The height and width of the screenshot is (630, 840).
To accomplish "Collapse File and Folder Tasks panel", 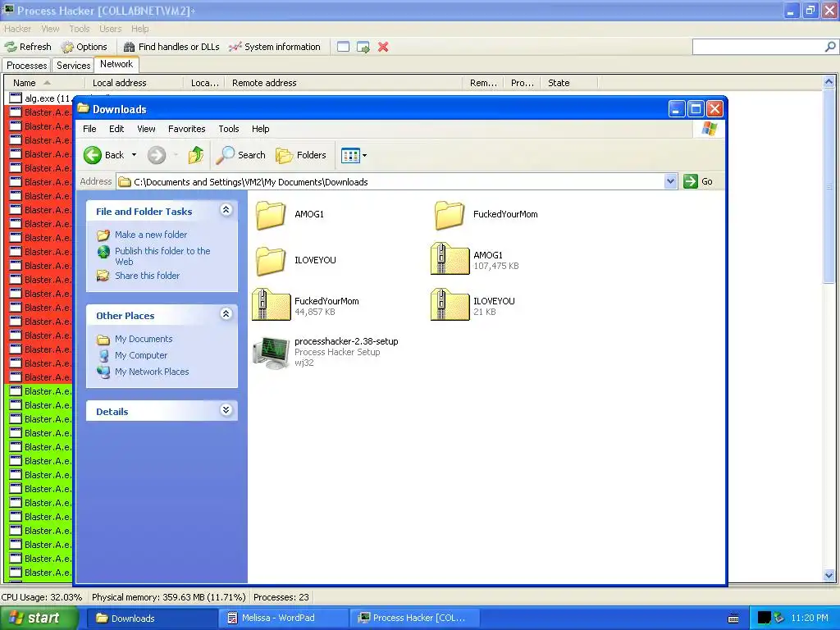I will (226, 209).
